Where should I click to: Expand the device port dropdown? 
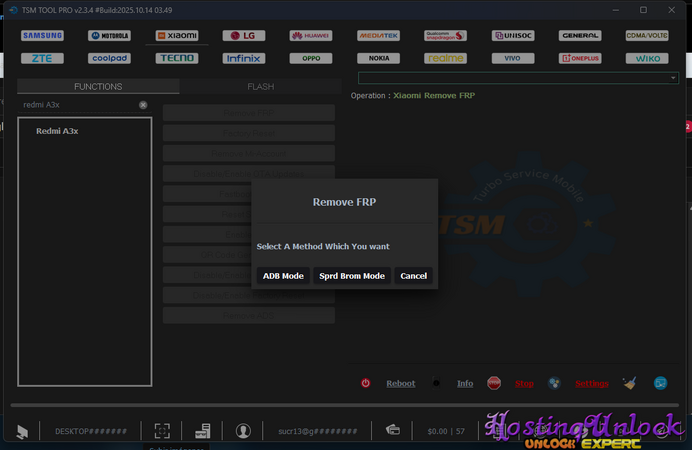pos(673,78)
